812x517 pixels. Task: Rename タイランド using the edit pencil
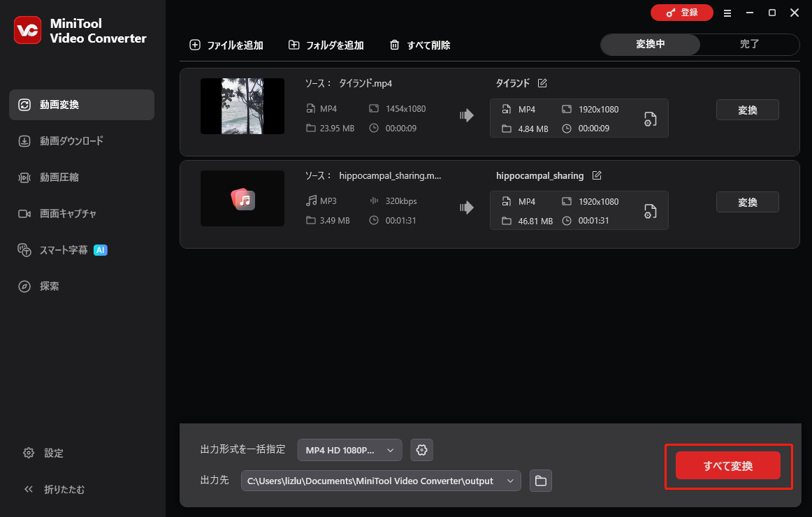point(542,82)
